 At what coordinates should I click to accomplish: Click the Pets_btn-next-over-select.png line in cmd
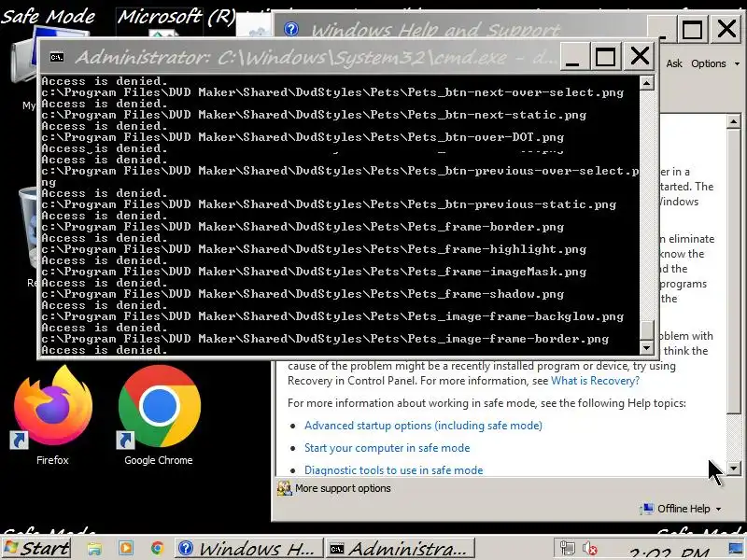tap(332, 92)
